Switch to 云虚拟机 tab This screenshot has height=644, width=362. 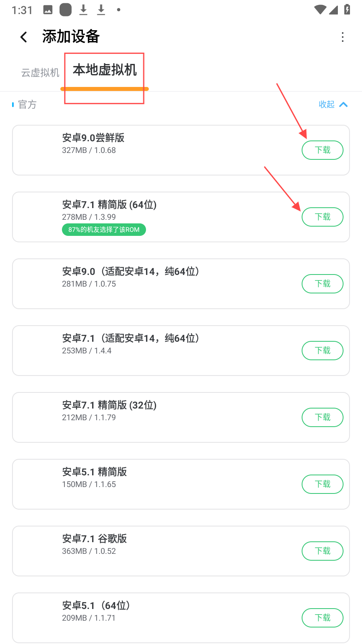click(40, 72)
